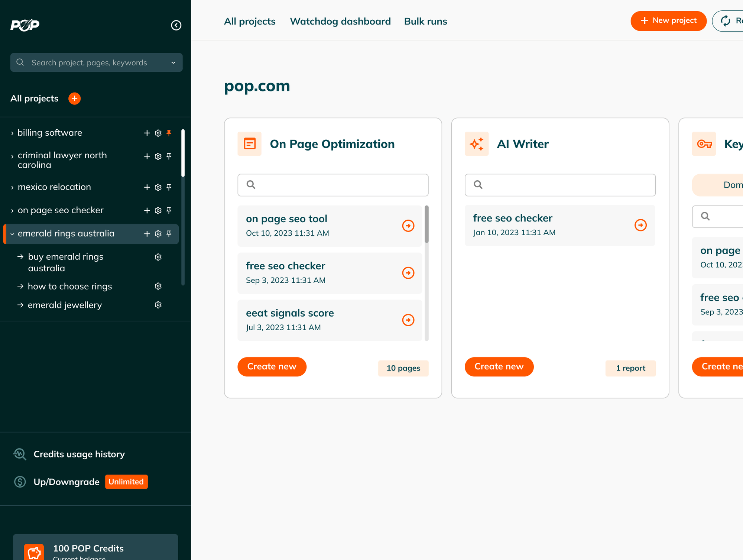Open the free seo checker report in AI Writer

pyautogui.click(x=640, y=225)
